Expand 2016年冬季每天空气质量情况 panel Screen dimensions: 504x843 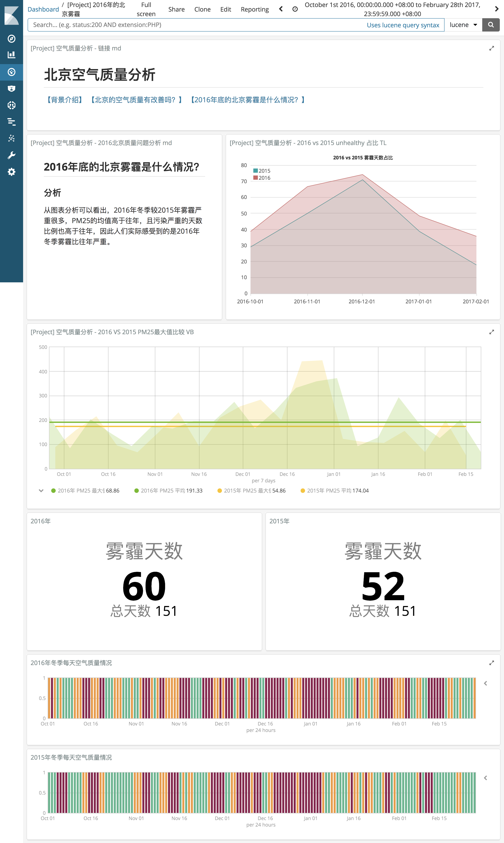tap(491, 663)
